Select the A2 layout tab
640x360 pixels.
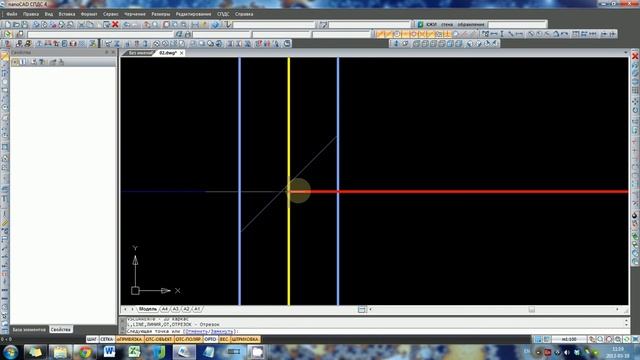click(x=186, y=309)
